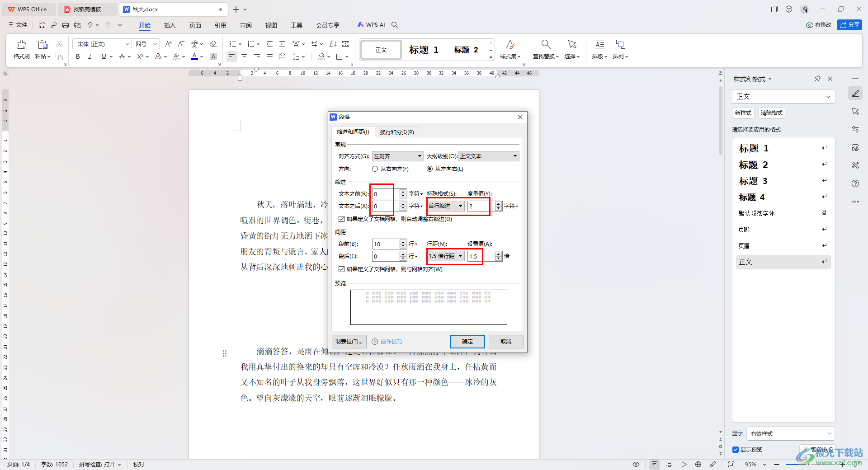The width and height of the screenshot is (868, 470).
Task: Open the line spacing 1.5 dropdown
Action: pyautogui.click(x=446, y=256)
